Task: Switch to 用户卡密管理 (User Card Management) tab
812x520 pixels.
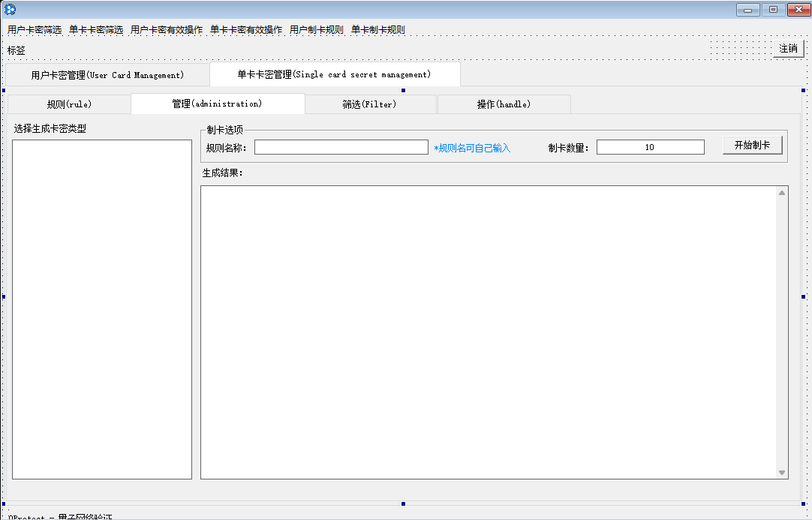Action: pyautogui.click(x=107, y=75)
